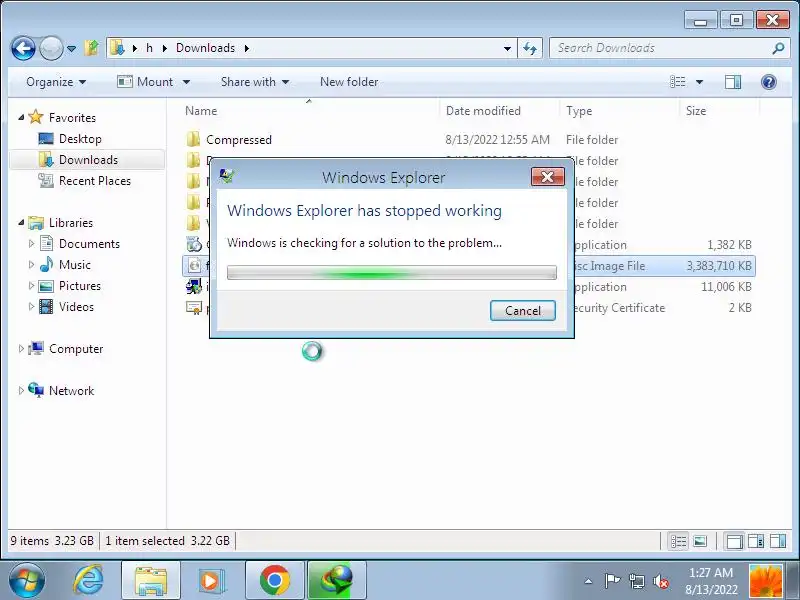Click the Forward navigation arrow
Screen dimensions: 800x600
51,48
